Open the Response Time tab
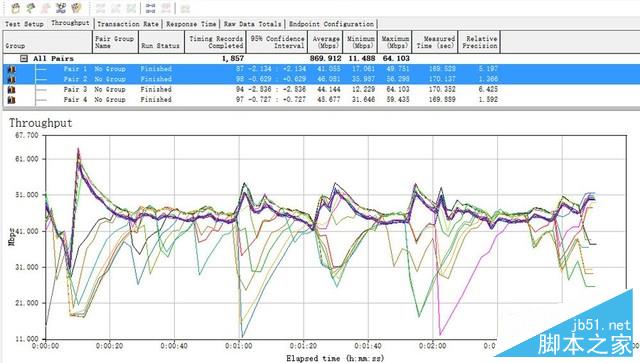Viewport: 640px width, 363px height. [x=191, y=24]
